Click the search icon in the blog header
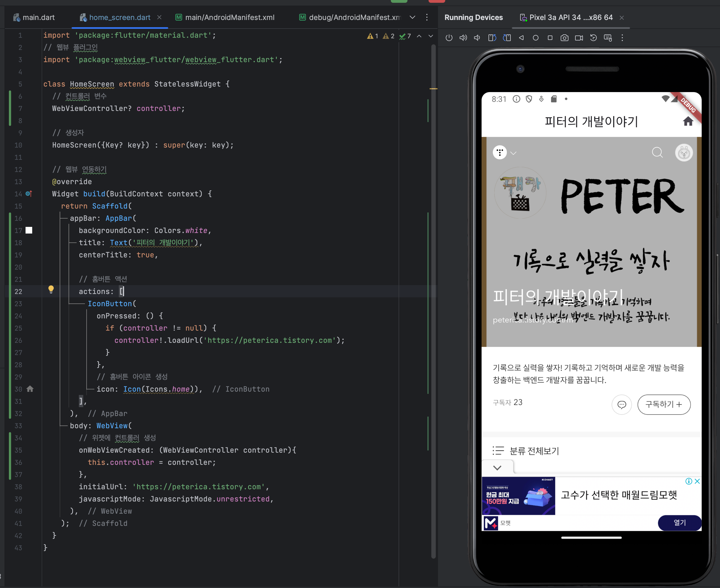Screen dimensions: 720x588 (657, 153)
